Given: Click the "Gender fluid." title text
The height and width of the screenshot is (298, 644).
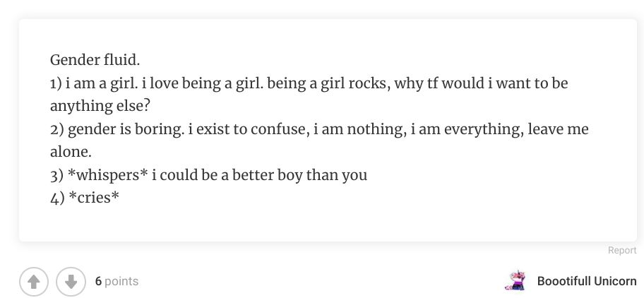Looking at the screenshot, I should tap(90, 60).
